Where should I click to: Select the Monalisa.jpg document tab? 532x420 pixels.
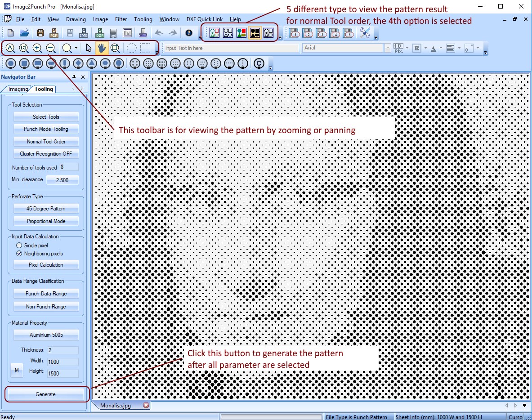[116, 406]
